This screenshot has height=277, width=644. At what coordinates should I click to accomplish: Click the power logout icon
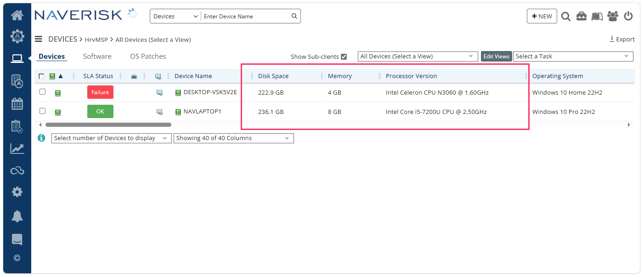coord(628,16)
